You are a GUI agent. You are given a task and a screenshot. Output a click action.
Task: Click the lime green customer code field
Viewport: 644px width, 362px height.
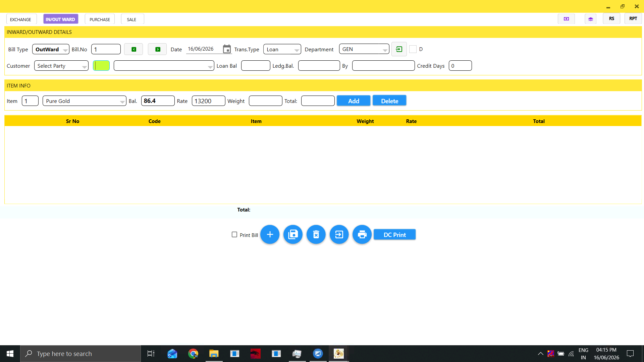tap(101, 66)
